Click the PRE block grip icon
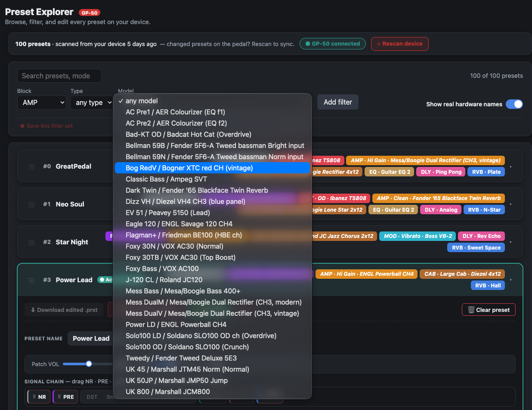 point(59,397)
